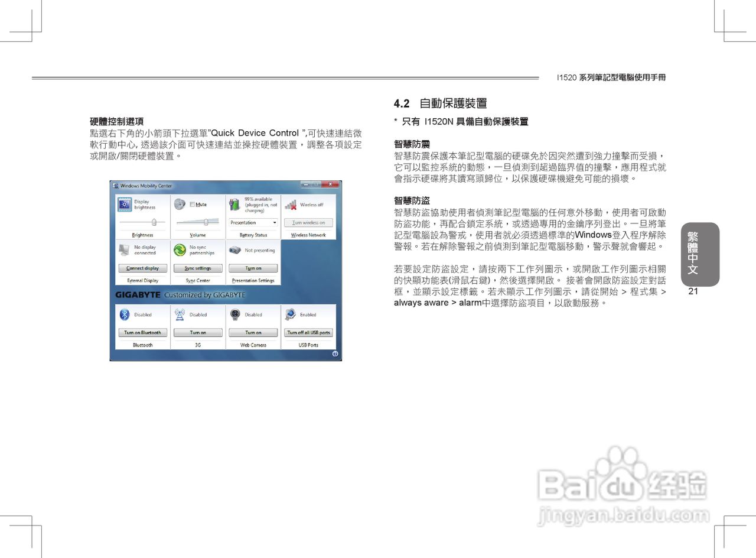Viewport: 756px width, 558px height.
Task: Adjust the Brightness slider
Action: [154, 222]
